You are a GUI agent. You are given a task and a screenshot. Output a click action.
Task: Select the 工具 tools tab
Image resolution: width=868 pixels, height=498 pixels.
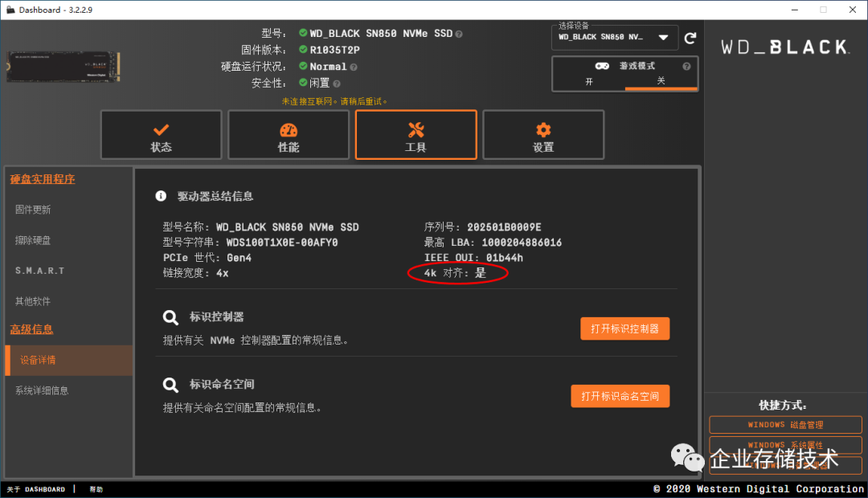pos(416,135)
